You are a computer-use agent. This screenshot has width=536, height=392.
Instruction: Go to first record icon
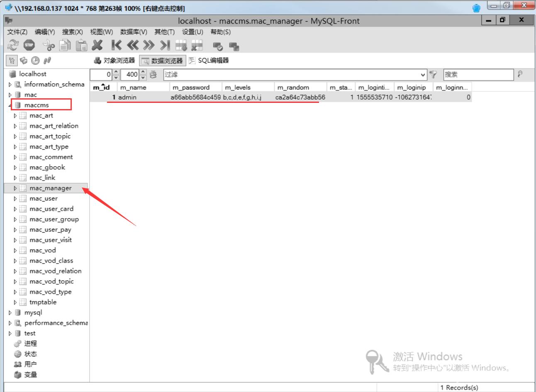click(117, 45)
